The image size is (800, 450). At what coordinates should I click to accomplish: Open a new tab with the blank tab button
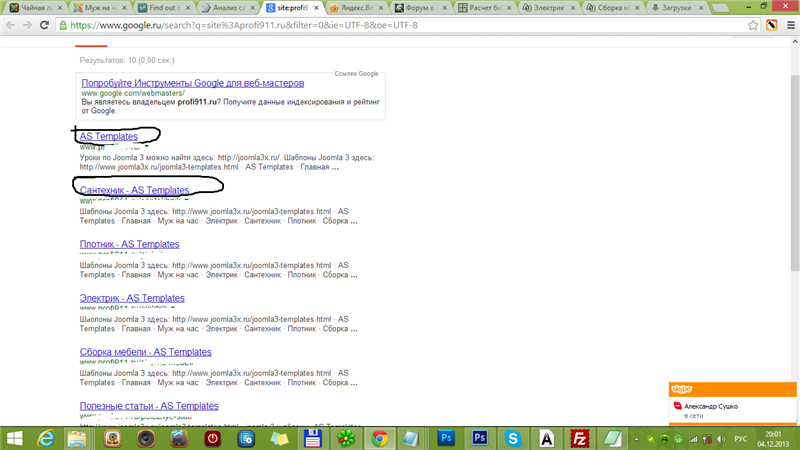(720, 8)
